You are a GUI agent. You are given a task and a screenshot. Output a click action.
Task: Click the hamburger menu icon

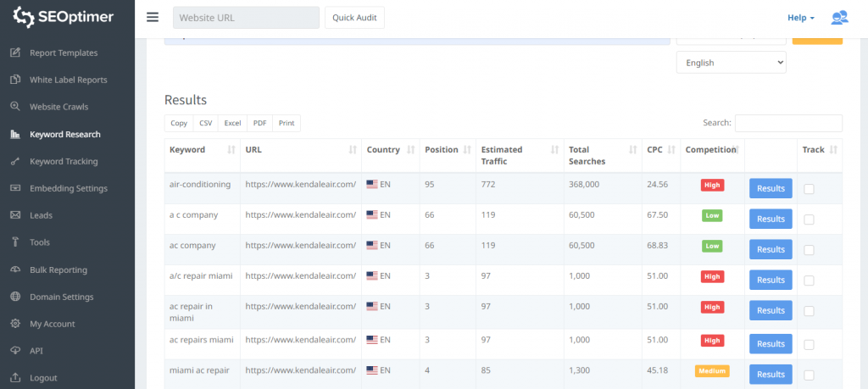click(153, 17)
